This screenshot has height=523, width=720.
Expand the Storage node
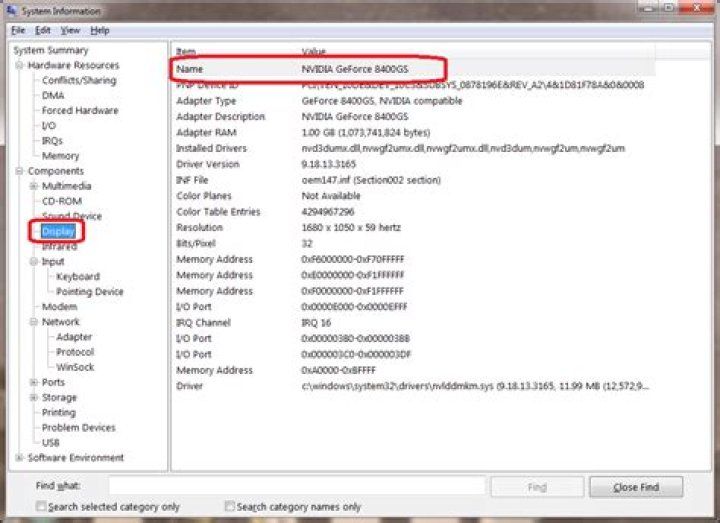pos(34,397)
